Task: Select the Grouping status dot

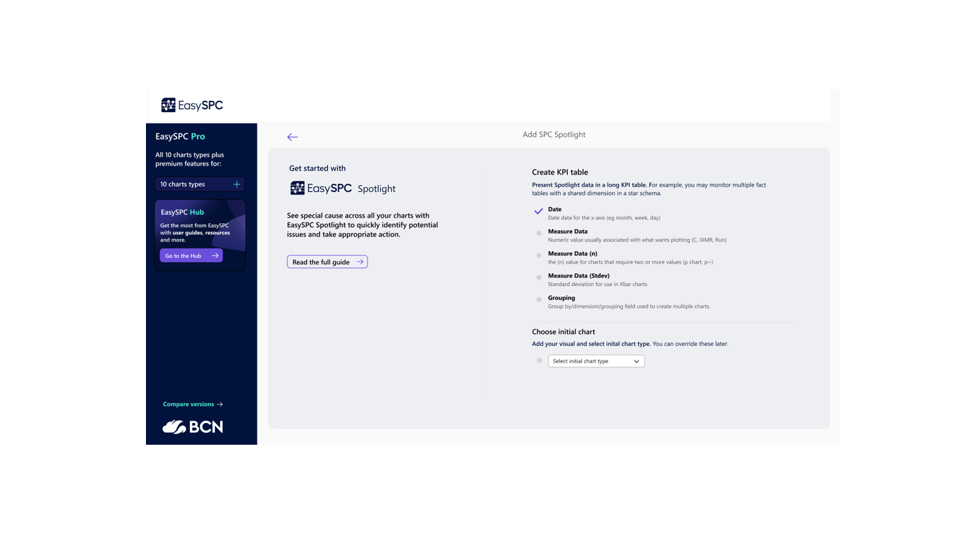Action: (x=539, y=299)
